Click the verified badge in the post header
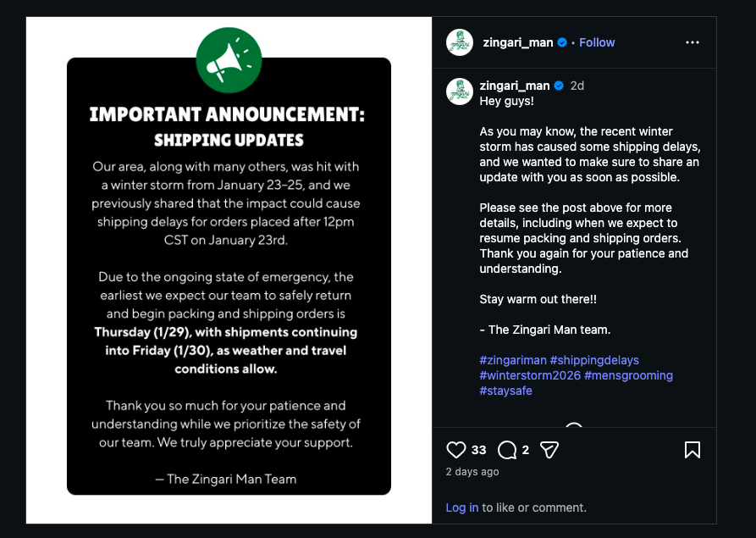 [562, 42]
